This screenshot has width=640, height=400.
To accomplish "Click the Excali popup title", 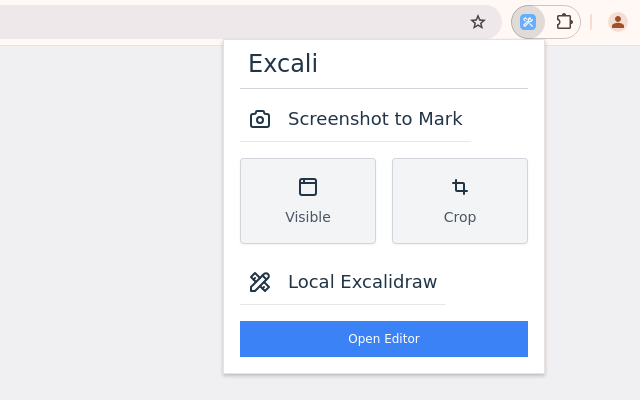I will pyautogui.click(x=283, y=64).
